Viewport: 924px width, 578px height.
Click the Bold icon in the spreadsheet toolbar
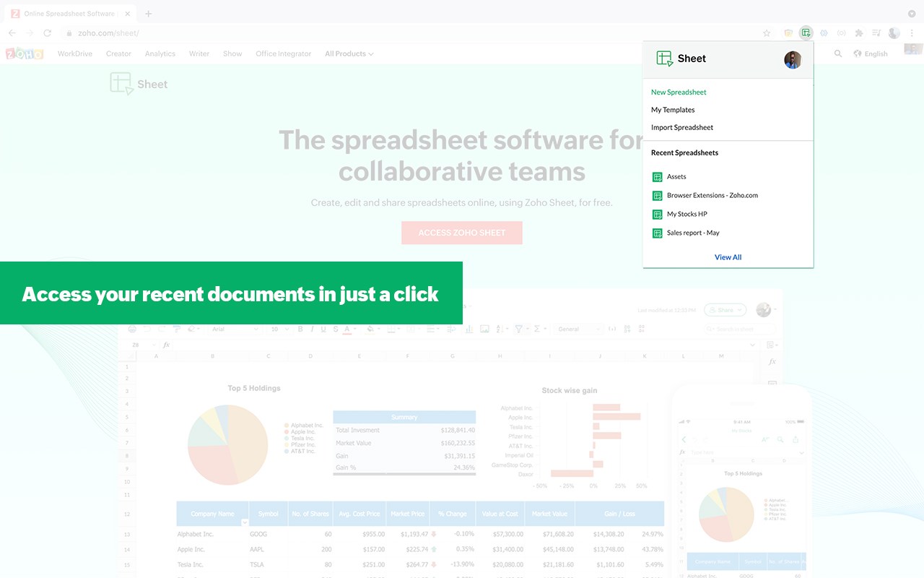(300, 329)
